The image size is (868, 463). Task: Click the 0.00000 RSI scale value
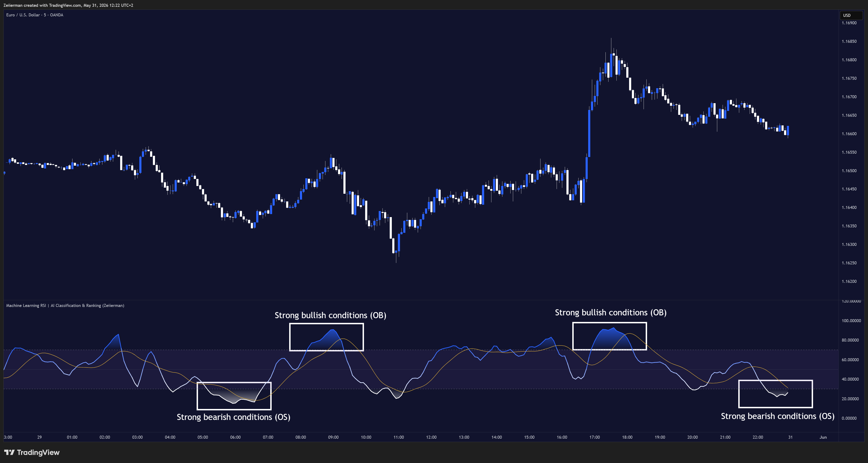tap(849, 418)
